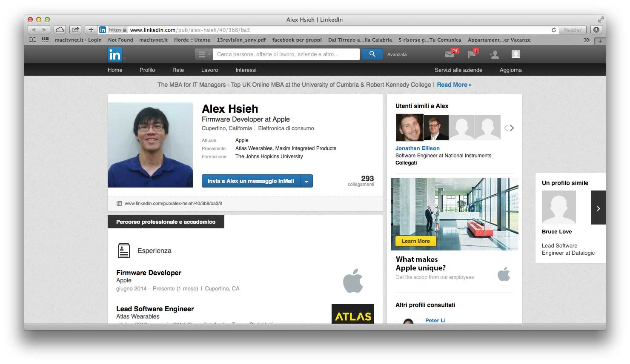Open a new tab with the plus icon
Screen dimensions: 630x364
600,41
